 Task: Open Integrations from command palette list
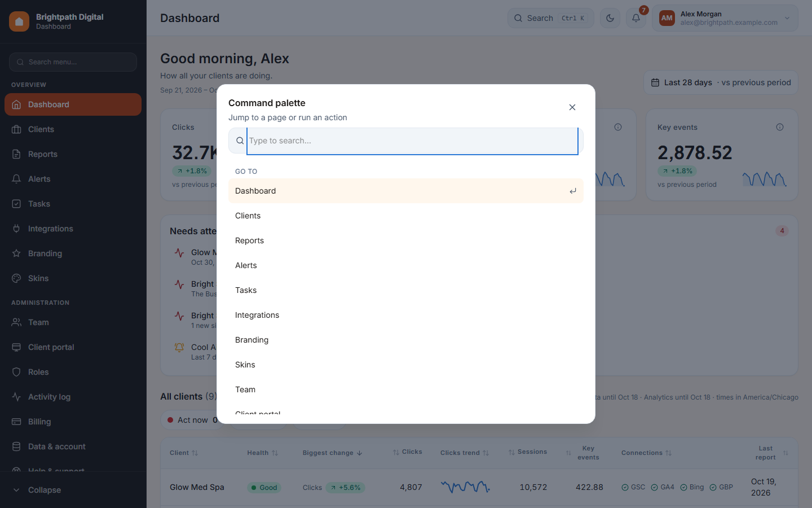click(406, 315)
